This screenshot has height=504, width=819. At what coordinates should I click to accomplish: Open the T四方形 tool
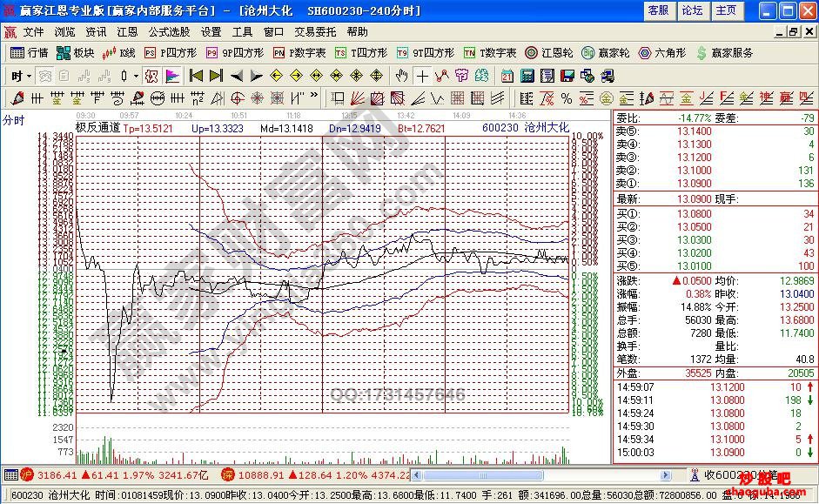point(361,53)
